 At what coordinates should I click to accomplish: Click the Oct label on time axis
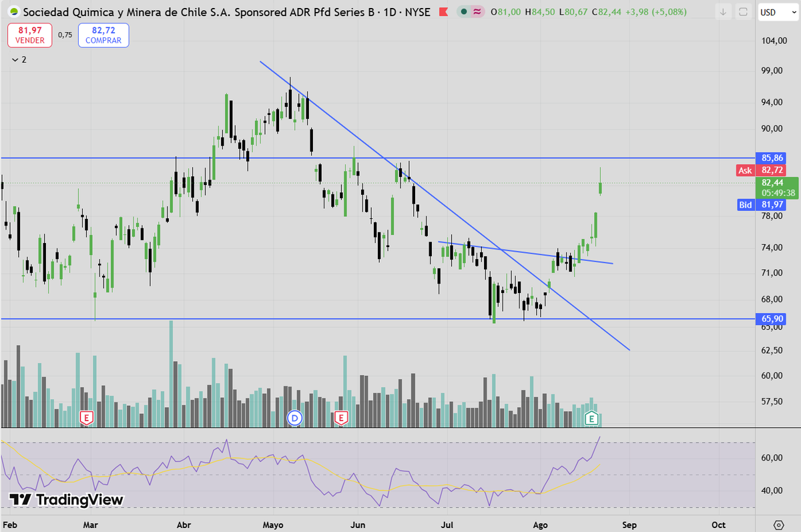[x=718, y=524]
